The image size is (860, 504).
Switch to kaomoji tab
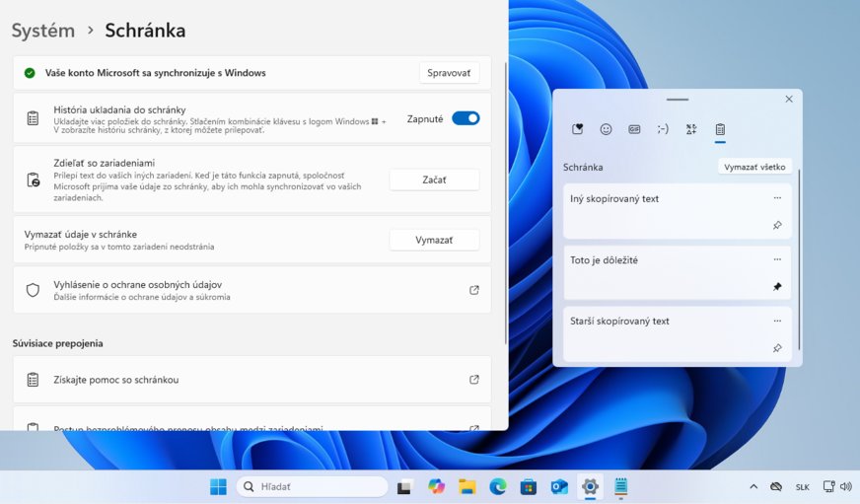663,129
